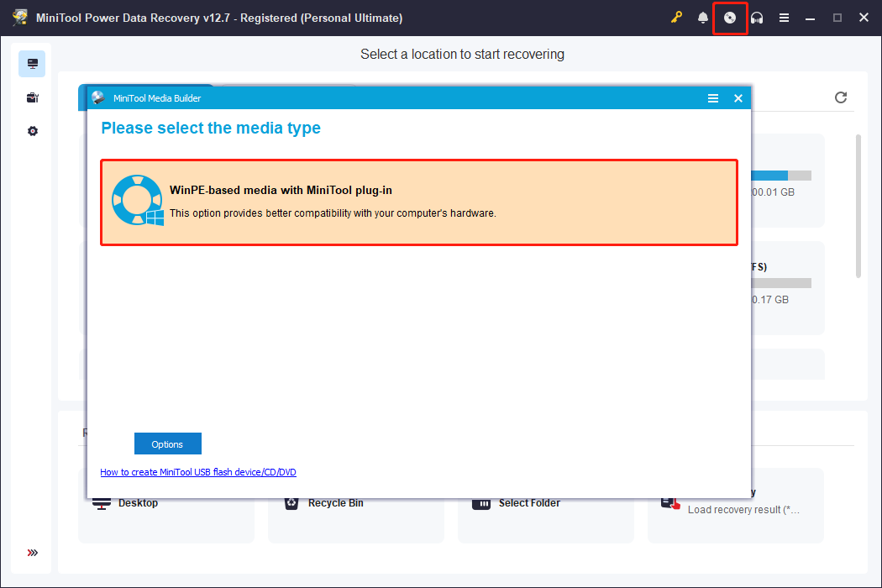Close the MiniTool Media Builder dialog
The width and height of the screenshot is (882, 588).
(x=738, y=98)
